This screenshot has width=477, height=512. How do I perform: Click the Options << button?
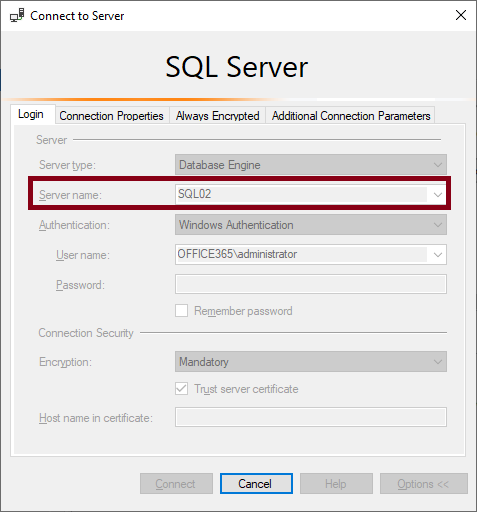tap(424, 484)
